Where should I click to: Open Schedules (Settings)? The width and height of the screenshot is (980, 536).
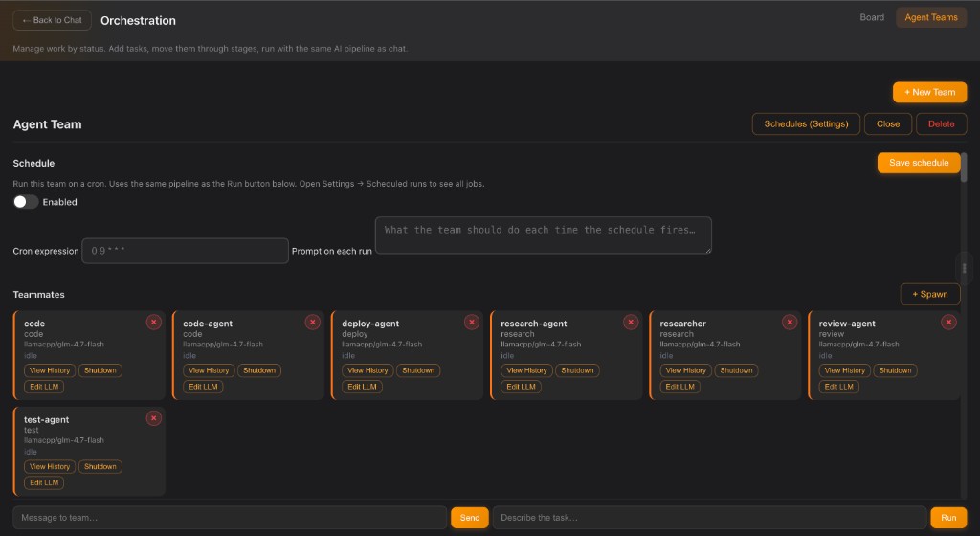coord(806,123)
